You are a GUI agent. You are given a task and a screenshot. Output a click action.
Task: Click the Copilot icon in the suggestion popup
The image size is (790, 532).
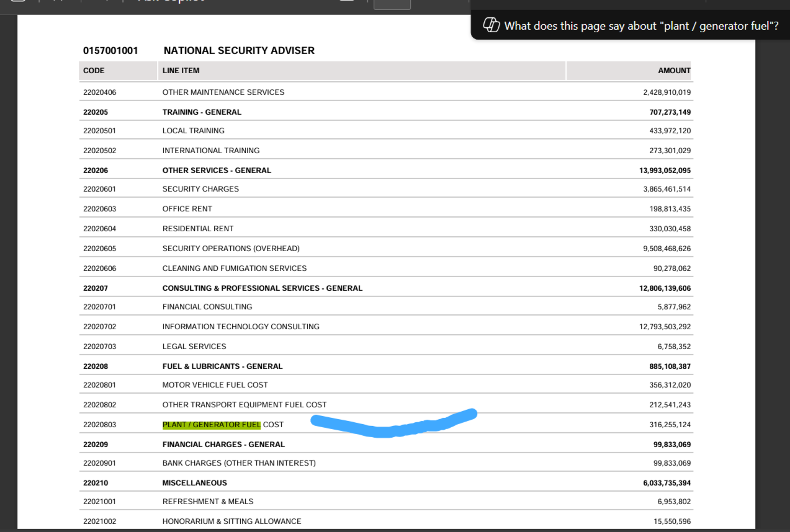[492, 25]
